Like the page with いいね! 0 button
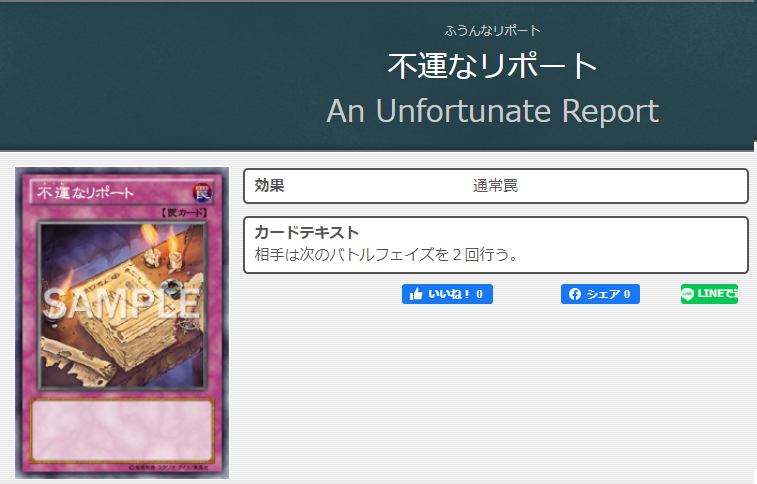This screenshot has width=757, height=484. pos(447,294)
